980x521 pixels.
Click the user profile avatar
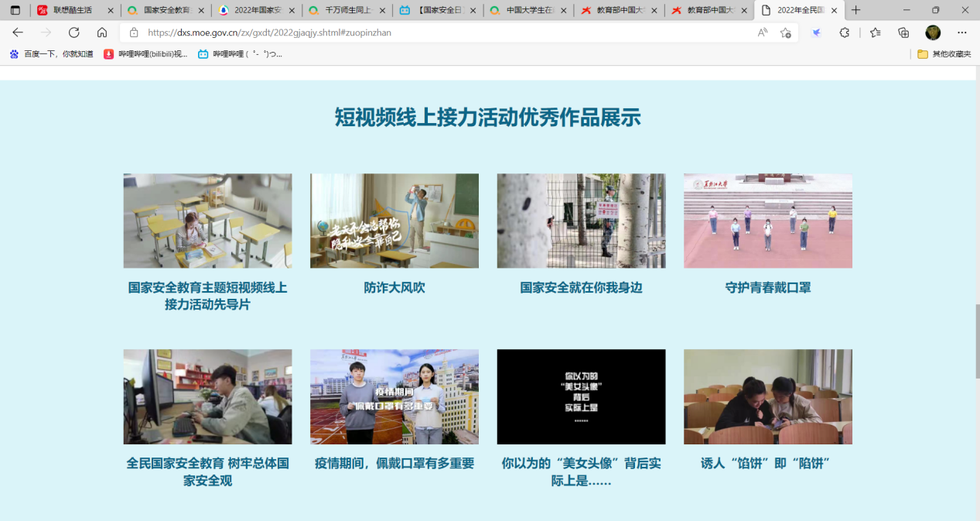pyautogui.click(x=933, y=33)
